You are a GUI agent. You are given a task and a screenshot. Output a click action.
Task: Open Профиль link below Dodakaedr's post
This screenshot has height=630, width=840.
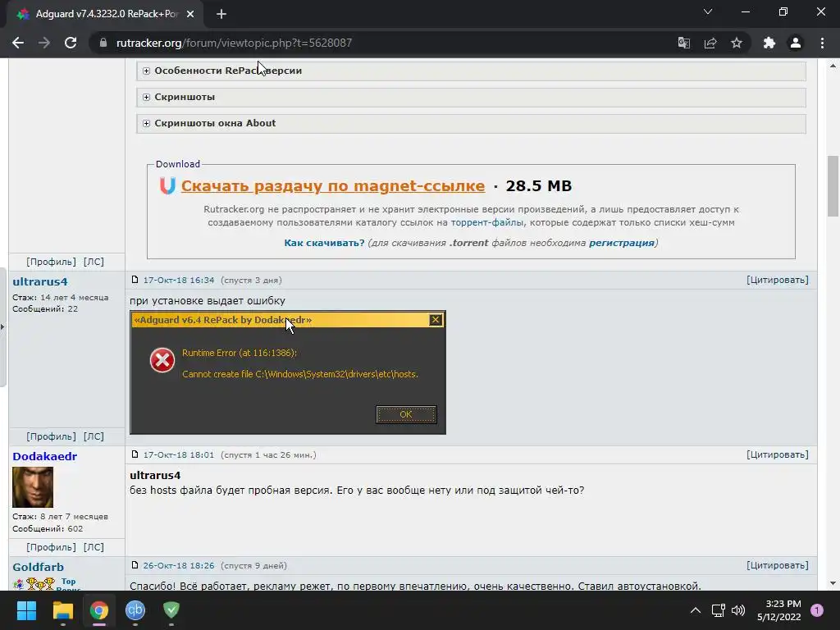point(51,547)
